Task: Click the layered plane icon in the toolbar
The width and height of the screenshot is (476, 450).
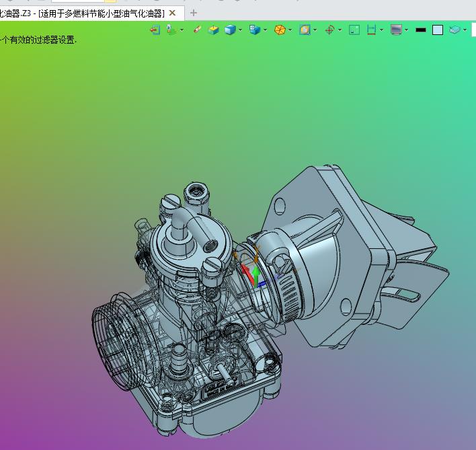Action: click(x=454, y=30)
